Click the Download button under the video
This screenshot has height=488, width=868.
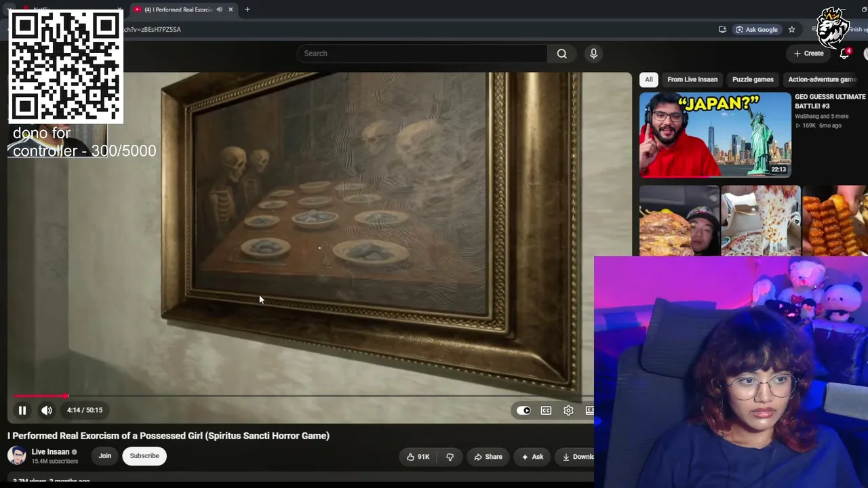(x=575, y=457)
